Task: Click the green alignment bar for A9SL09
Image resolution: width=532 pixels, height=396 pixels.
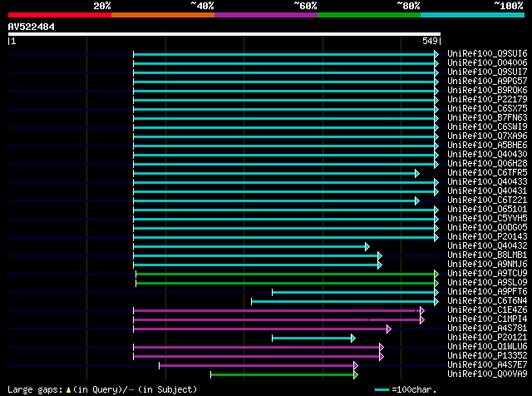Action: 285,283
